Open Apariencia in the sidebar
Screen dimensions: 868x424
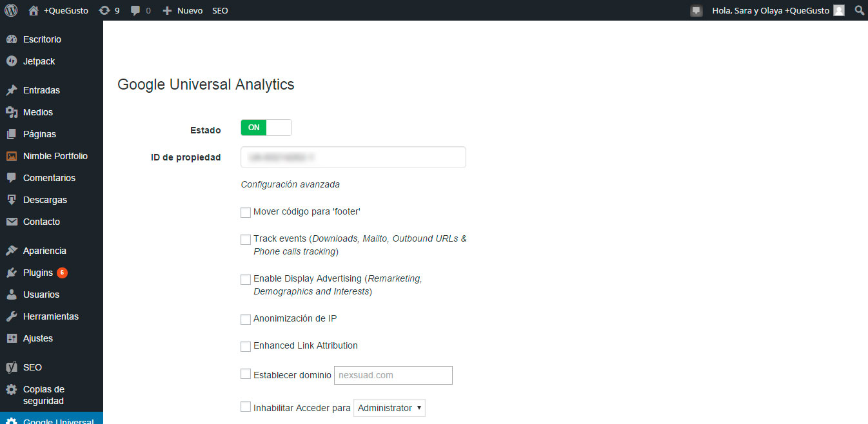[44, 251]
